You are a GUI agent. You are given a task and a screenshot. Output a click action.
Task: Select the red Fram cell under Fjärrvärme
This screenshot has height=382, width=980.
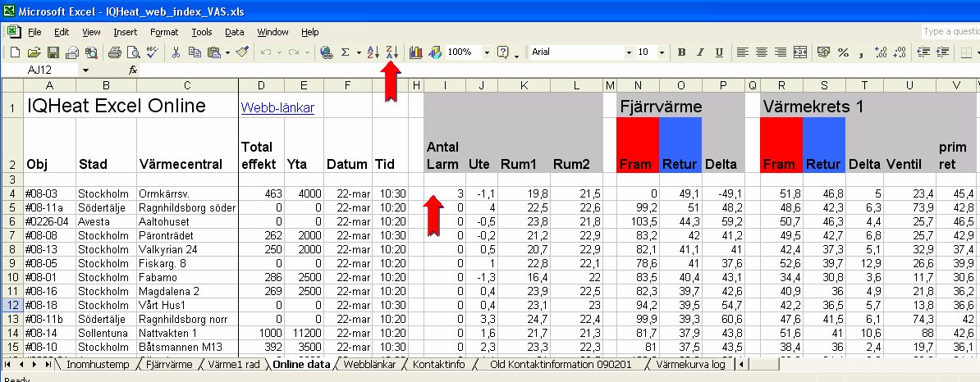[638, 145]
